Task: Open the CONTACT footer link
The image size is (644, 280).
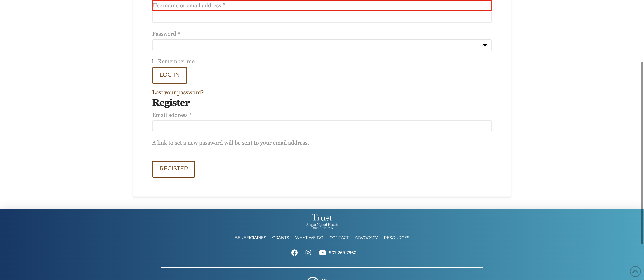Action: click(339, 238)
